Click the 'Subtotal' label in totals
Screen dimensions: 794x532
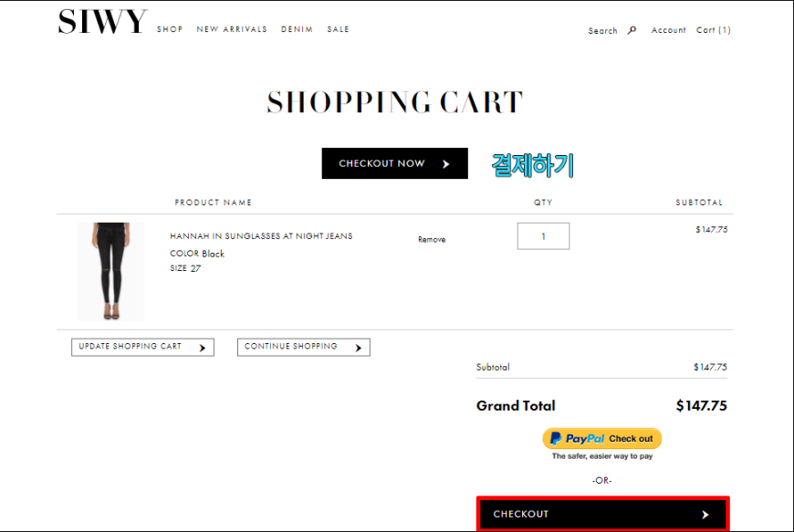493,368
